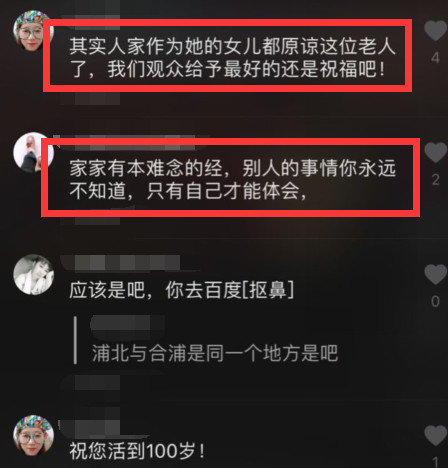Like the 应该是吧 你去百度 comment
Image resolution: width=448 pixels, height=468 pixels.
[435, 274]
